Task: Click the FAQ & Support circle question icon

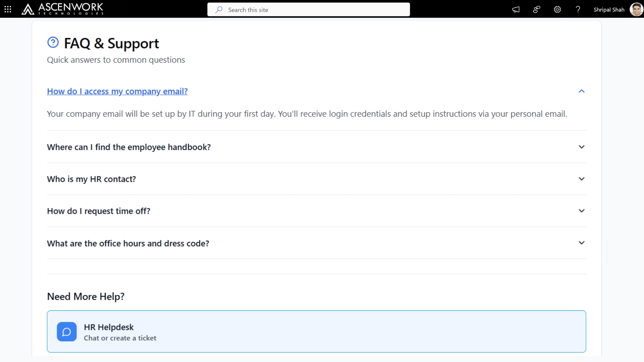Action: click(53, 43)
